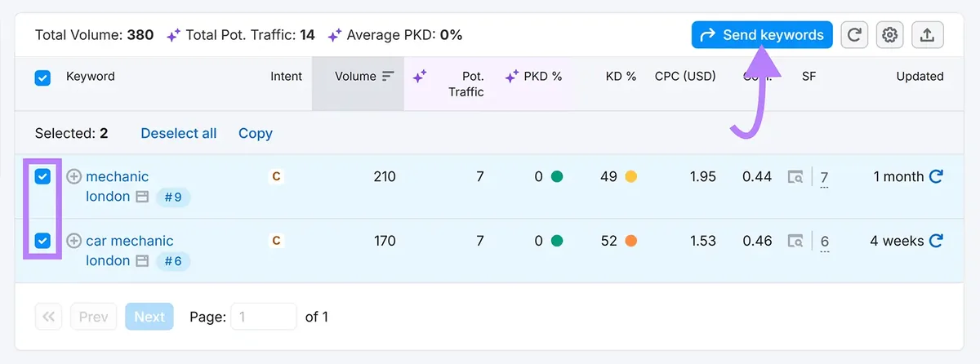Click SERP features count 7
The height and width of the screenshot is (364, 980).
coord(825,177)
